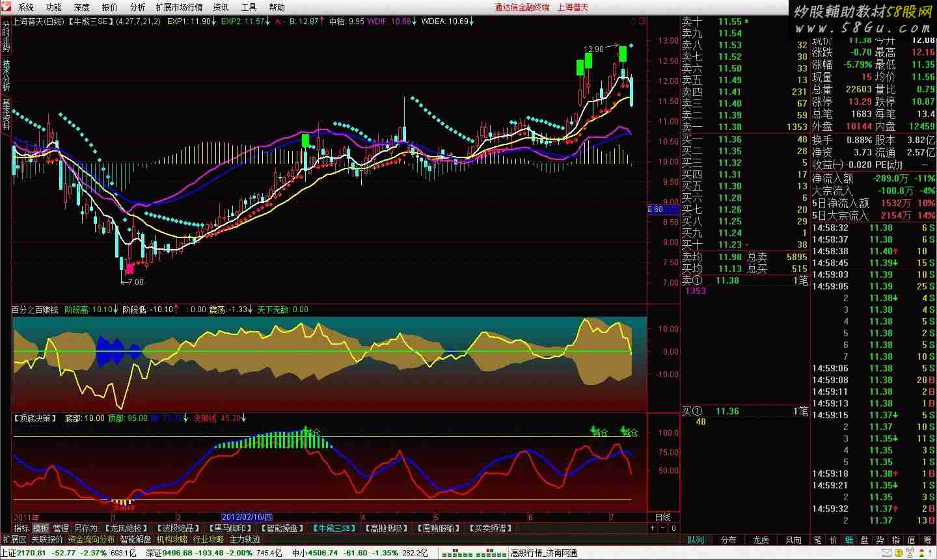Select the 细 tab in tick panel
Viewport: 937px width, 560px height.
click(x=849, y=540)
